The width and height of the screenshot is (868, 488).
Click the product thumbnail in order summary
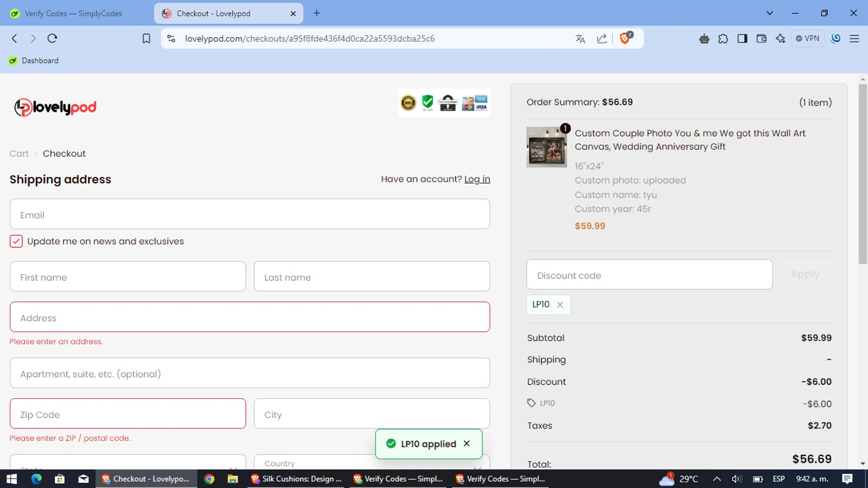click(546, 147)
